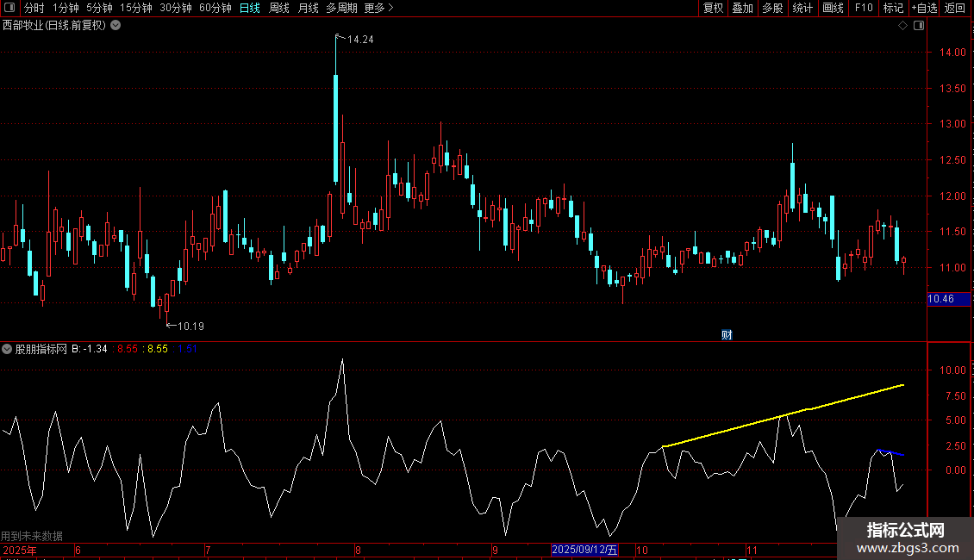Screen dimensions: 974x560
Task: Click the 财 finance marker on chart
Action: click(x=727, y=334)
